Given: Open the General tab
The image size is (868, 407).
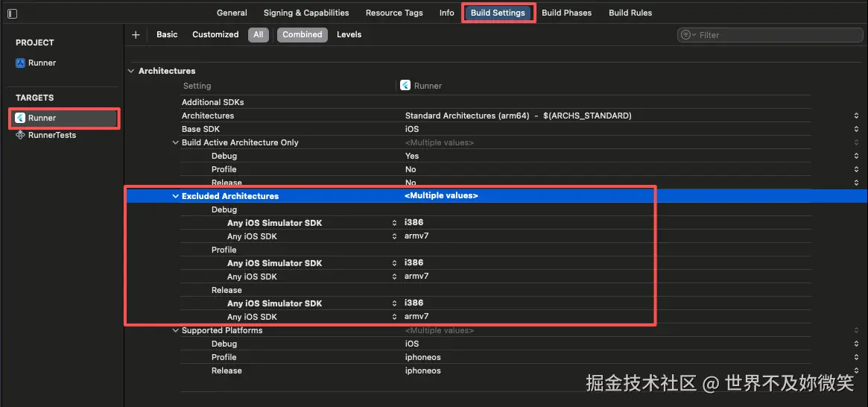Looking at the screenshot, I should click(232, 13).
